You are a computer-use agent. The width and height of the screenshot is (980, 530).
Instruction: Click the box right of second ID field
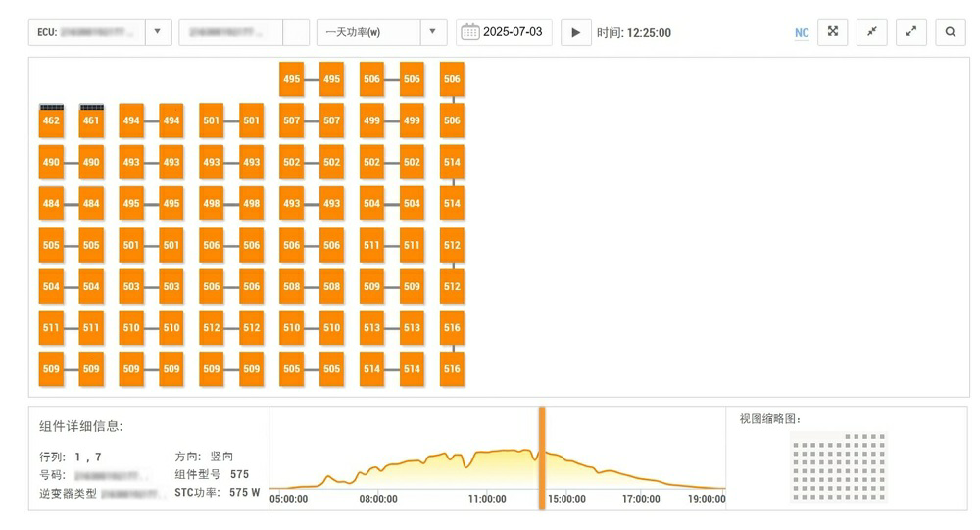pos(295,32)
